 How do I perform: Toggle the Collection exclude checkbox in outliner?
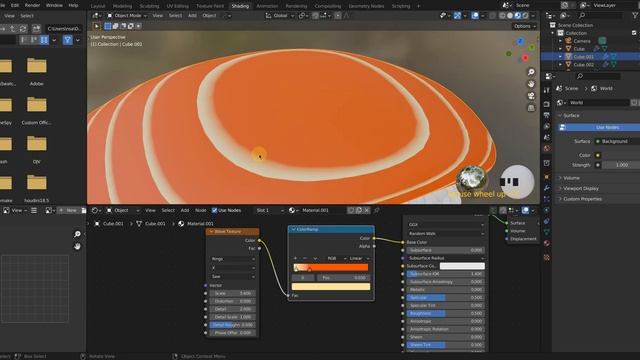pos(634,33)
